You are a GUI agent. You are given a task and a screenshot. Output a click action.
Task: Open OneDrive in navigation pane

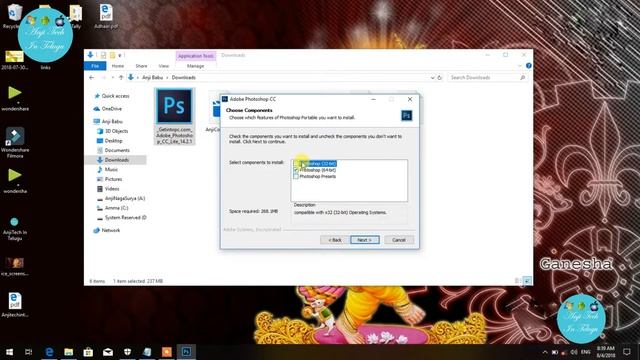[x=111, y=109]
